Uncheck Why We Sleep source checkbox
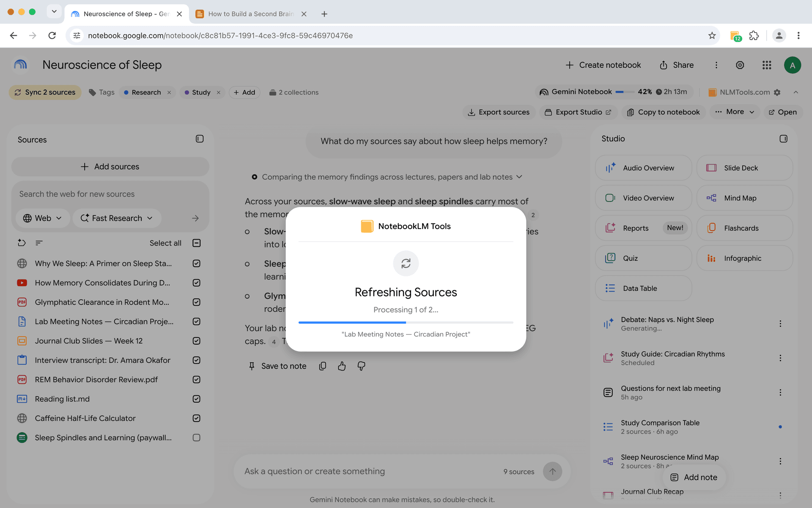 pos(196,263)
